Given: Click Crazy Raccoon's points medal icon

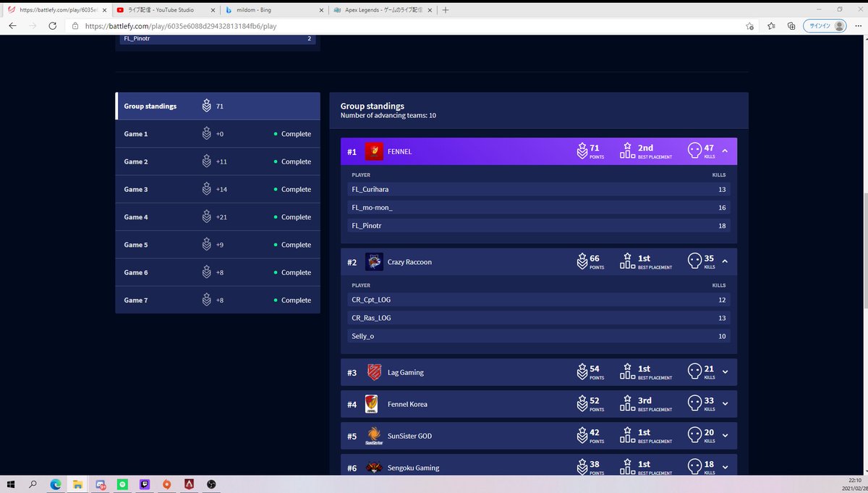Looking at the screenshot, I should click(582, 261).
